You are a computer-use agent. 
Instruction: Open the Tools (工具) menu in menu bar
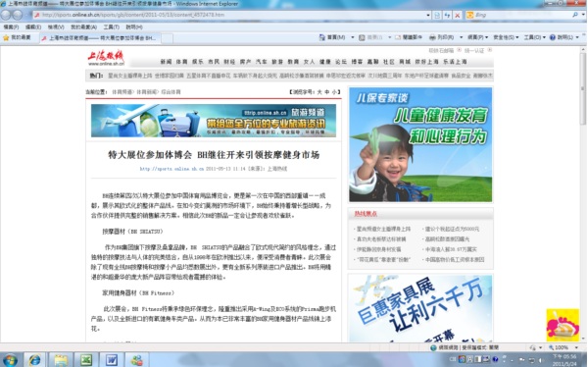[x=111, y=27]
